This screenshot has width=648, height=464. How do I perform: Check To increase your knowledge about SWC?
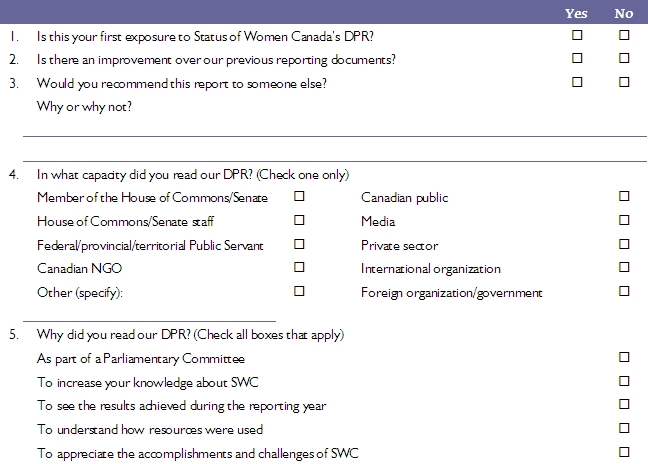point(624,381)
